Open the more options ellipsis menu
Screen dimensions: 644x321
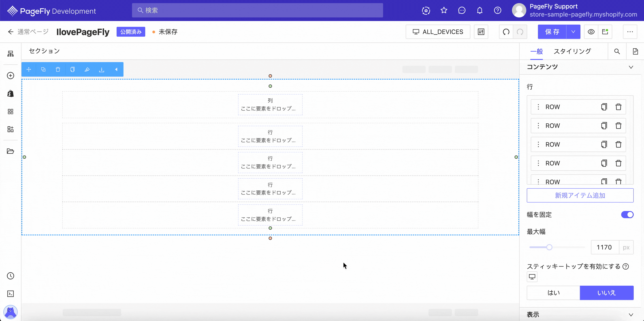tap(630, 32)
